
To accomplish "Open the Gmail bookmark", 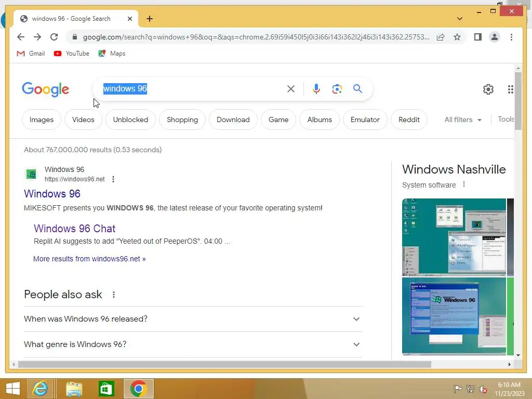I will 31,54.
